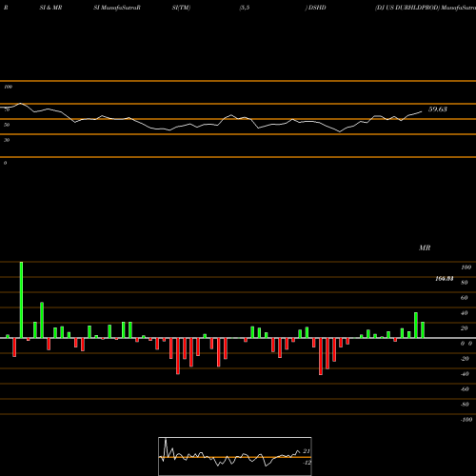476x476 pixels.
Task: Click the 'SI(TM)' header text
Action: (181, 8)
